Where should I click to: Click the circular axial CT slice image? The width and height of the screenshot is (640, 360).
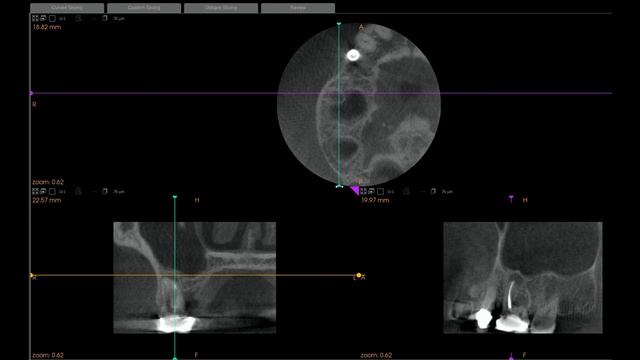359,104
